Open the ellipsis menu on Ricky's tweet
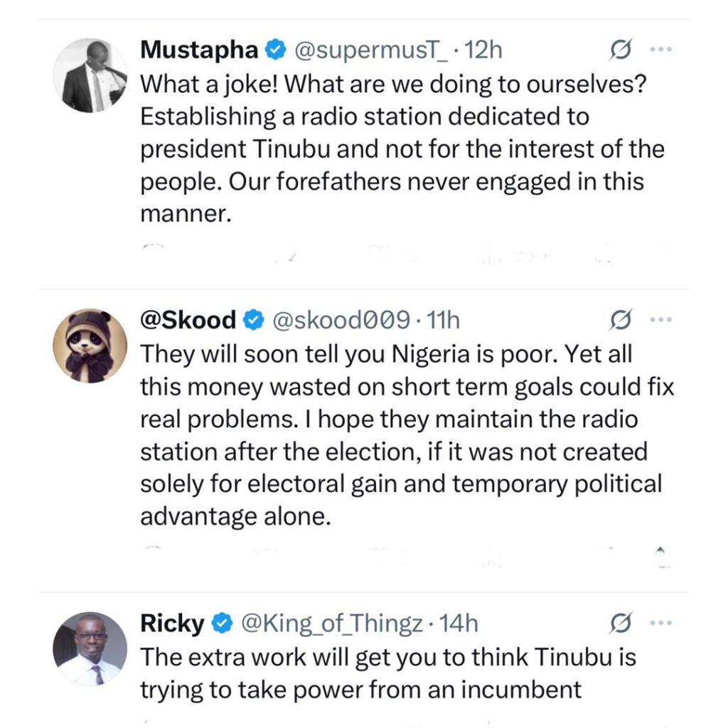The height and width of the screenshot is (728, 728). tap(661, 623)
